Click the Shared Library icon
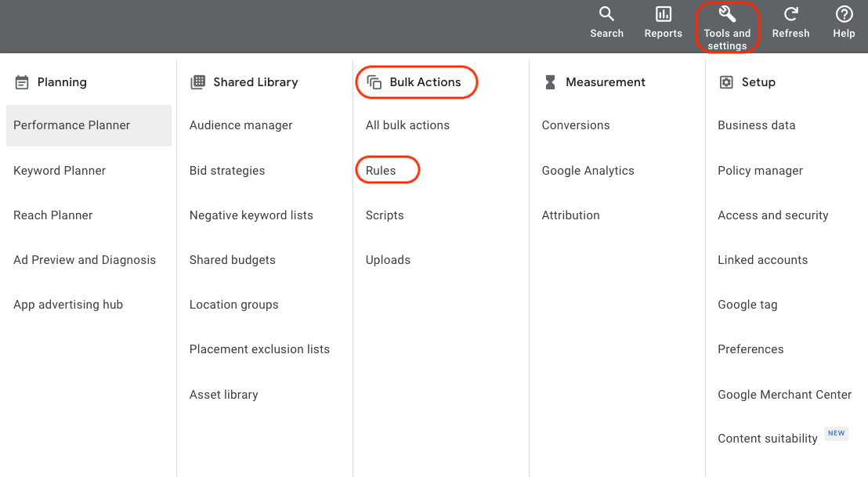This screenshot has width=868, height=477. pos(197,81)
